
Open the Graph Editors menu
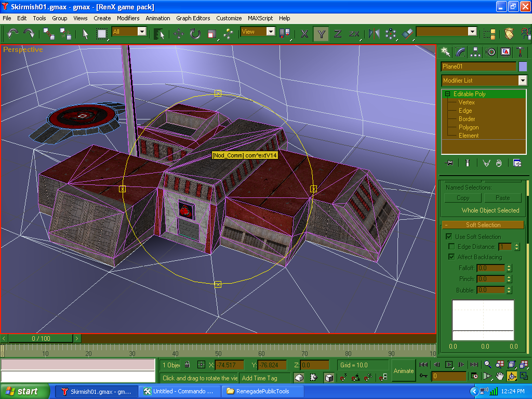point(193,18)
